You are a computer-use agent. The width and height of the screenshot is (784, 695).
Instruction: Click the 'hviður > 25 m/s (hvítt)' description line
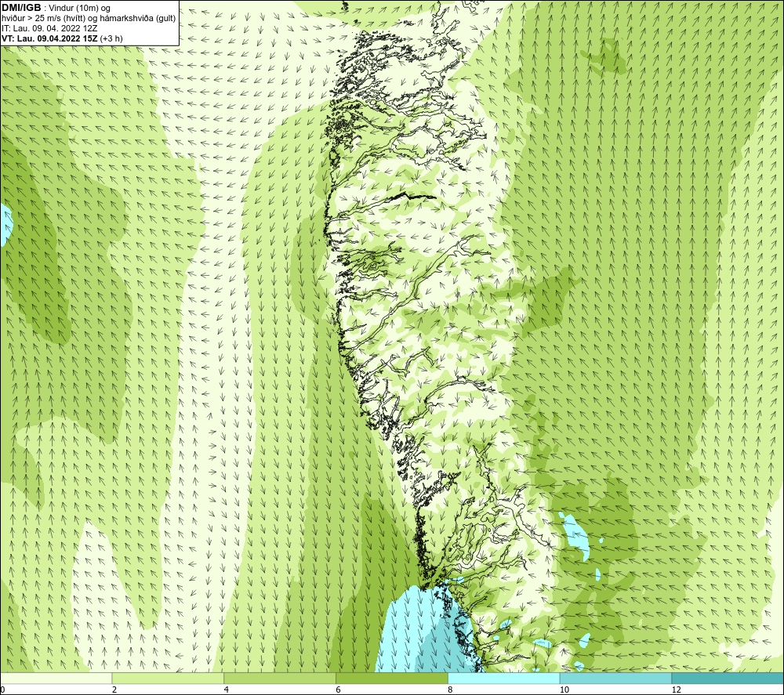[89, 19]
